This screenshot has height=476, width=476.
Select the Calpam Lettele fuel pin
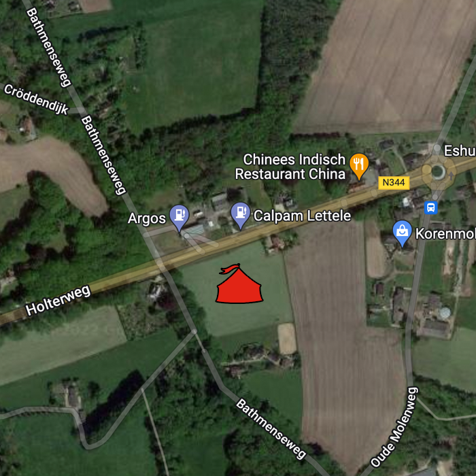[241, 216]
